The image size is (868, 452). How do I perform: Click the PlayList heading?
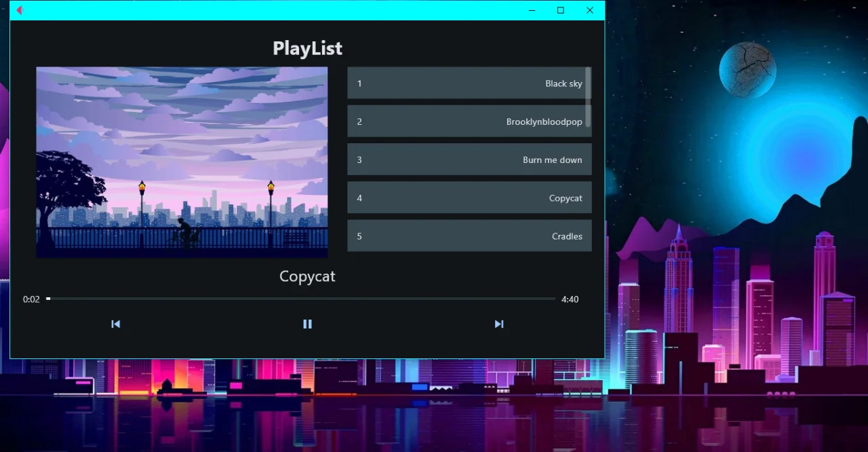[307, 48]
